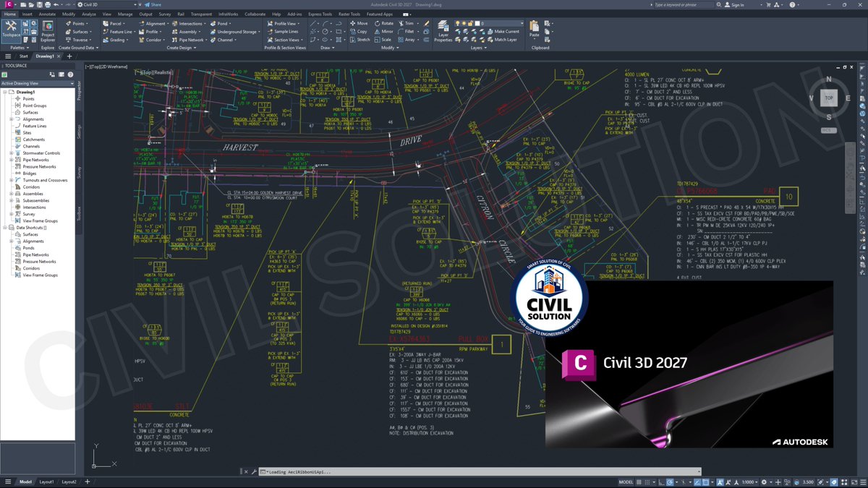Open the Toolbox tab of Toolspace
The image size is (868, 488).
pyautogui.click(x=80, y=213)
